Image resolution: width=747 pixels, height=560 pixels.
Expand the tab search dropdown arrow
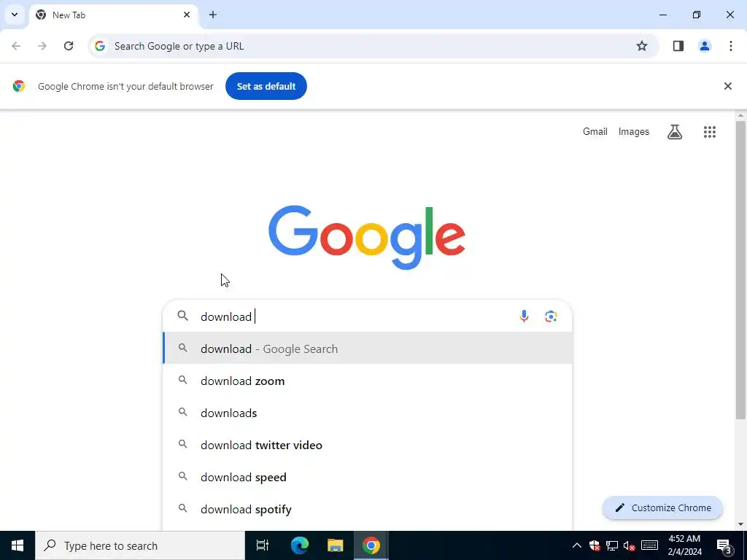pos(15,15)
